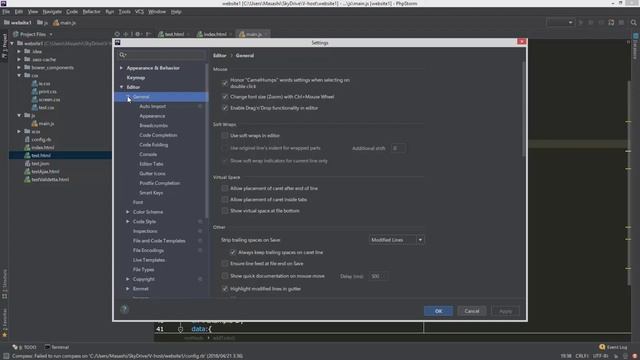The image size is (640, 360).
Task: Collapse the css folder in project tree
Action: (19, 75)
